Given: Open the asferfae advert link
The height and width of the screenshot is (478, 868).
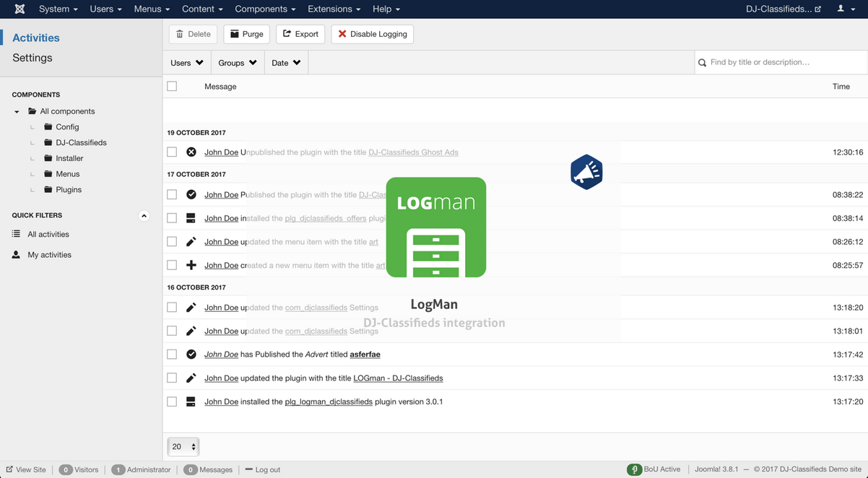Looking at the screenshot, I should coord(365,355).
